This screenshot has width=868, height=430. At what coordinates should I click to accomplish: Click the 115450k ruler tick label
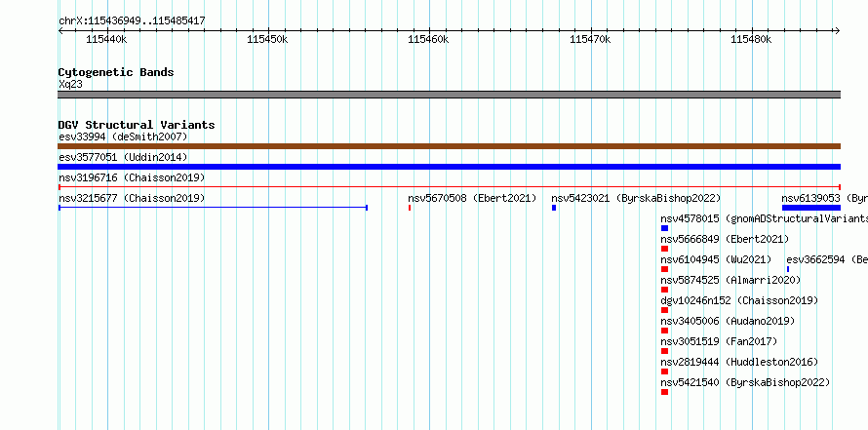[268, 39]
